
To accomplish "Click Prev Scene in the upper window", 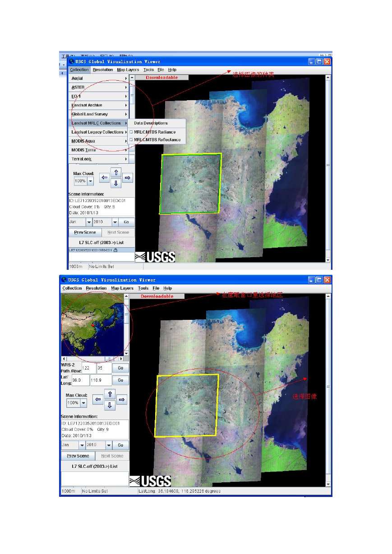I will (x=85, y=232).
